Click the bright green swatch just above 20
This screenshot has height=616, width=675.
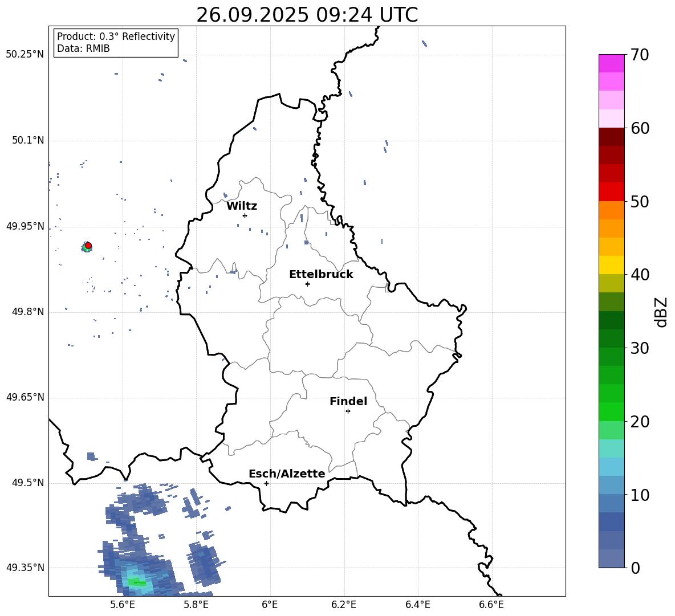tap(611, 411)
